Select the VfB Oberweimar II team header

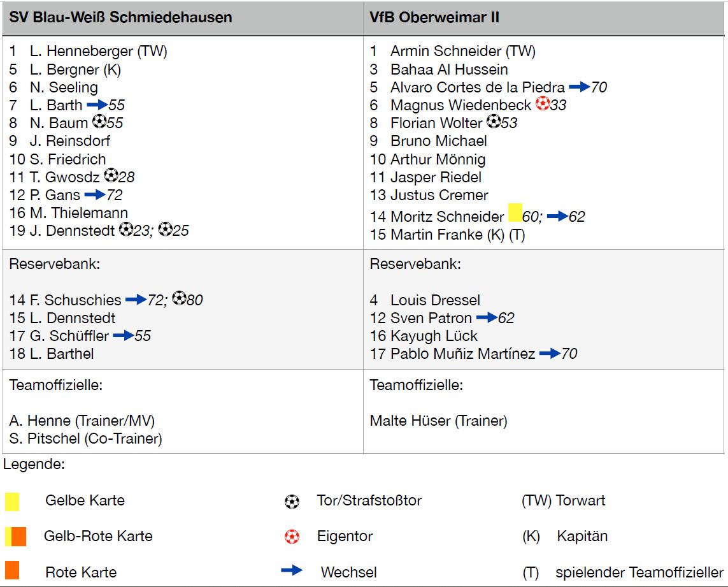(x=434, y=17)
